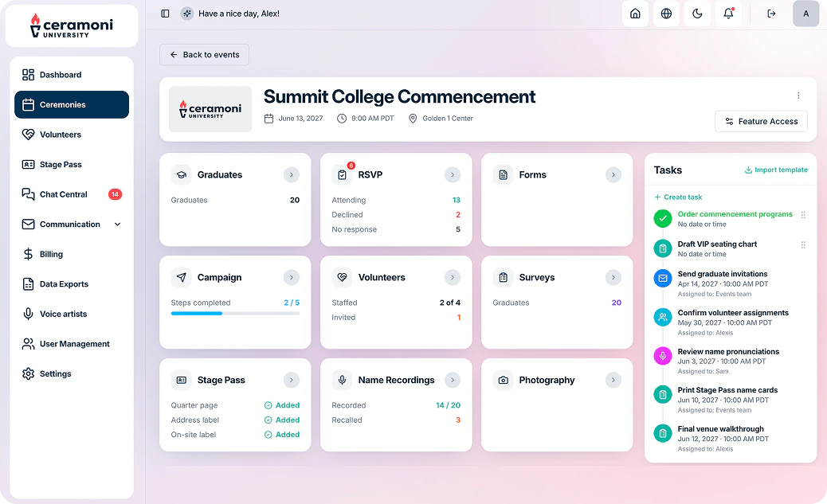This screenshot has width=827, height=504.
Task: Click the Name Recordings microphone icon
Action: tap(343, 380)
